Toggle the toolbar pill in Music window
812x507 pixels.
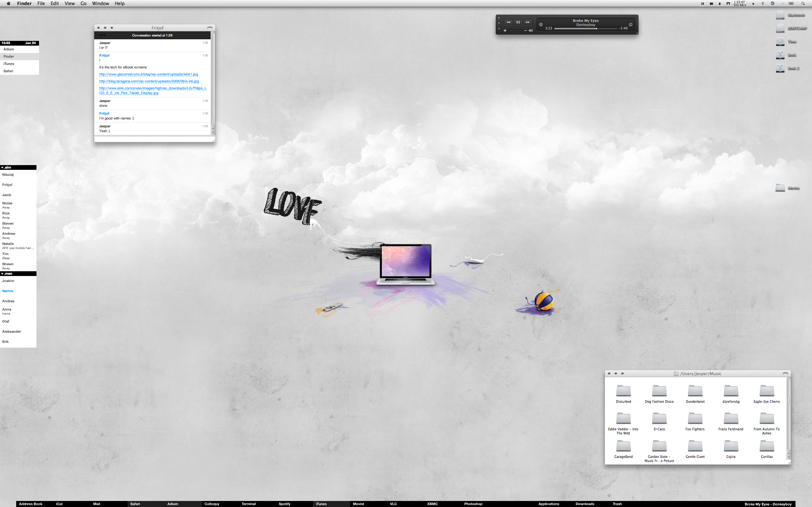[785, 374]
